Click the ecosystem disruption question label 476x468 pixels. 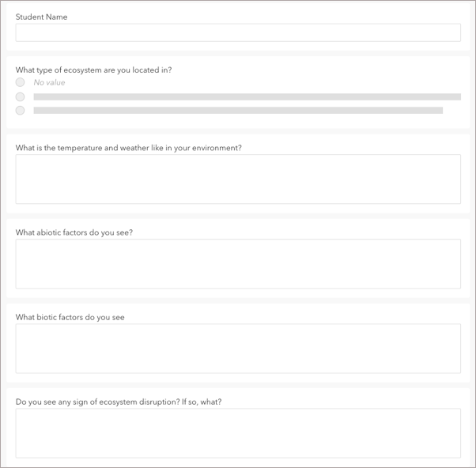(119, 402)
